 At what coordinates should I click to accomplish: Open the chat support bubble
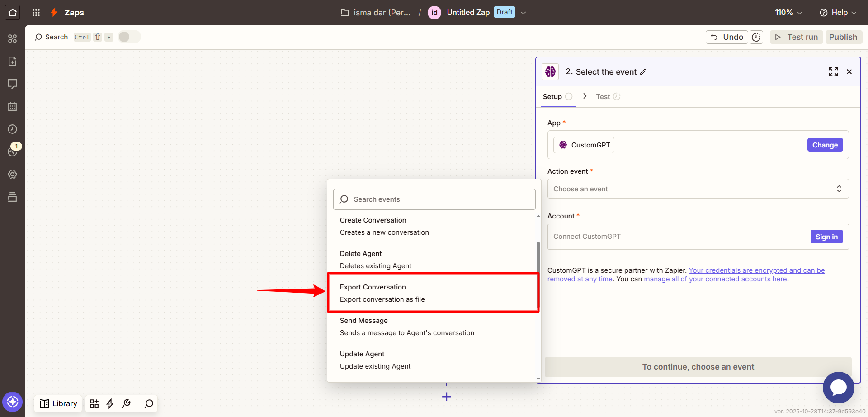[839, 388]
